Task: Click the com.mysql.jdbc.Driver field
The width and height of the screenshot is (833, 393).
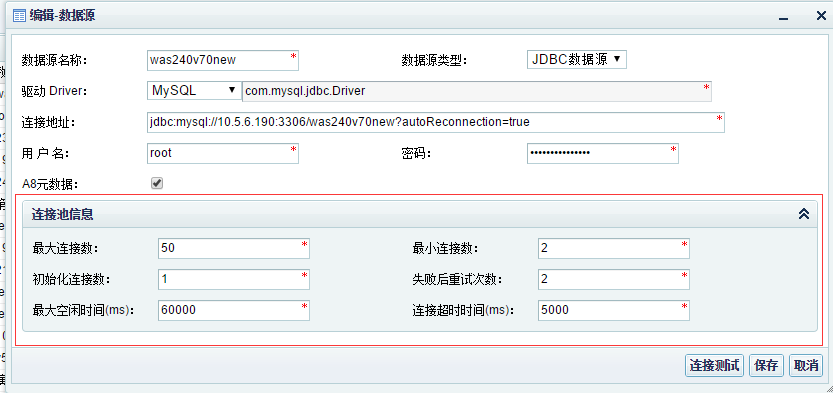Action: [x=477, y=91]
